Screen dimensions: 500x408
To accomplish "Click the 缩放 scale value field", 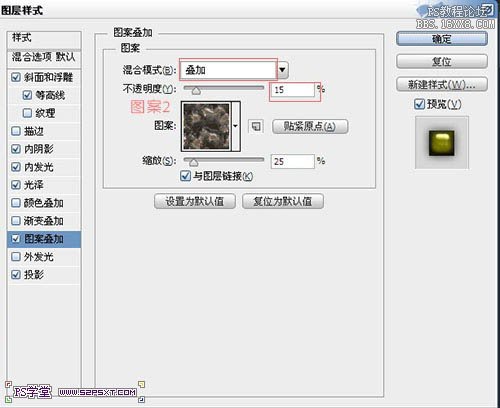I will tap(293, 162).
